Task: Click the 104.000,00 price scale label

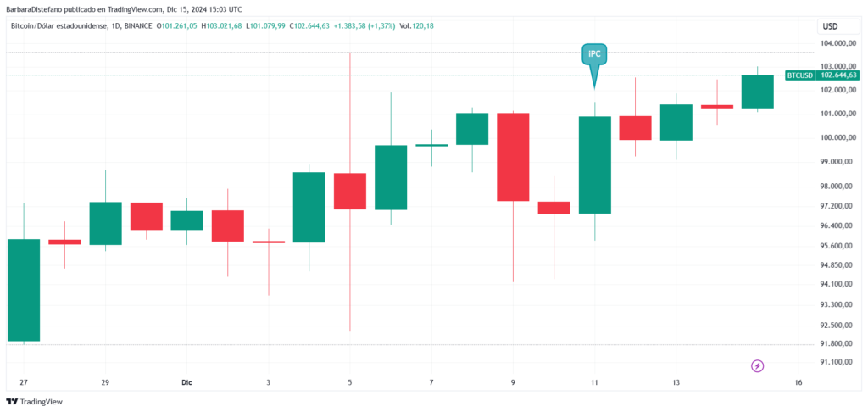Action: pyautogui.click(x=836, y=43)
